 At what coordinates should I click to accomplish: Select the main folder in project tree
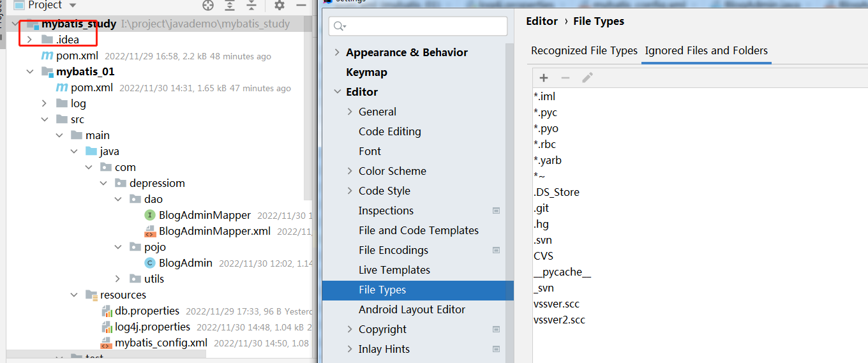[98, 135]
